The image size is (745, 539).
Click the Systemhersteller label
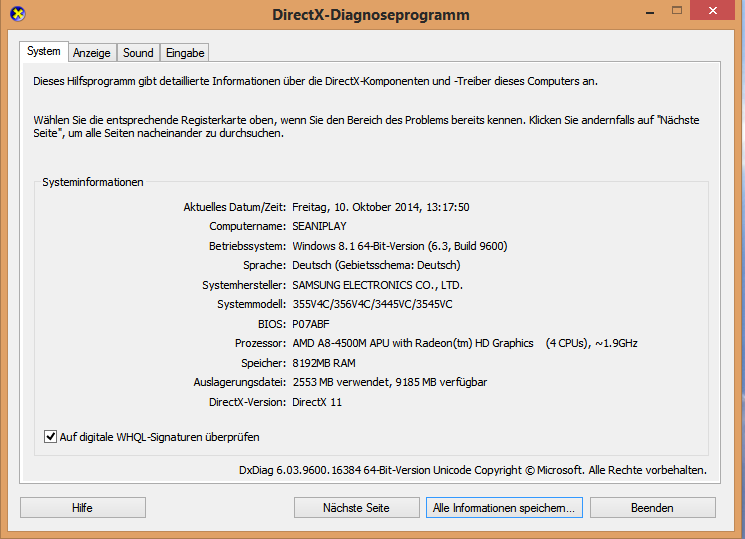coord(244,285)
